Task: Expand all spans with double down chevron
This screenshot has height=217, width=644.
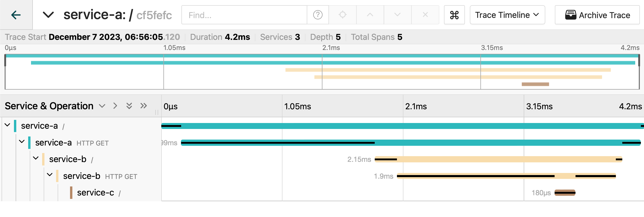Action: tap(129, 106)
